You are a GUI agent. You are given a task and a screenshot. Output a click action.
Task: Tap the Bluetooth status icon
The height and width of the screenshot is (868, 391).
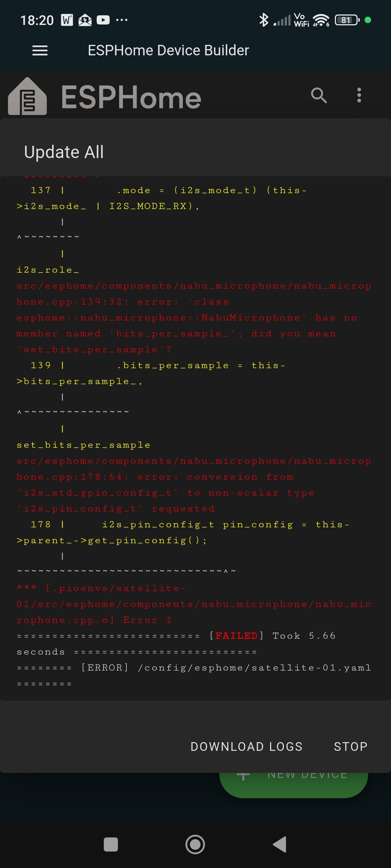click(264, 20)
